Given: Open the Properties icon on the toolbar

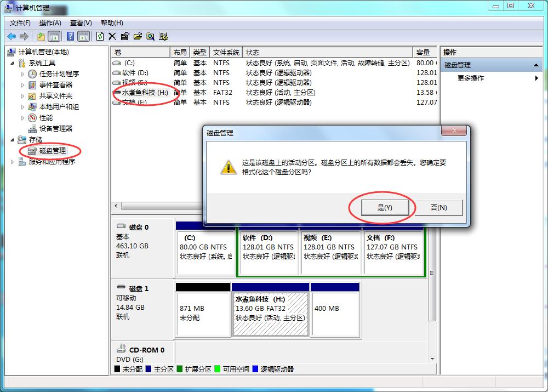Looking at the screenshot, I should 124,36.
